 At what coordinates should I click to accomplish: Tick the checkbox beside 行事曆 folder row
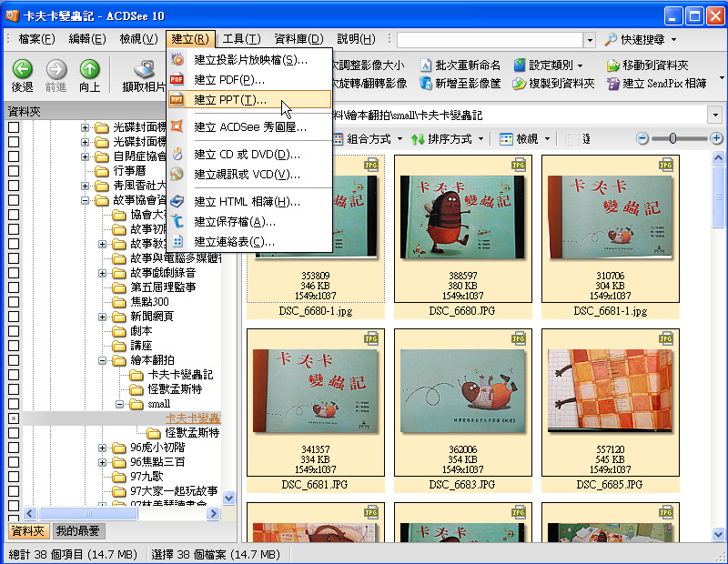tap(14, 171)
